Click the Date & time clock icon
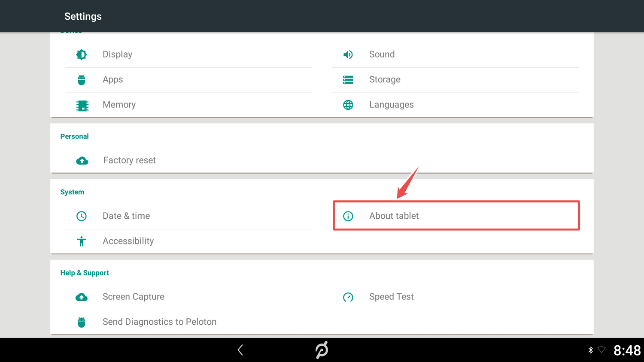Screen dimensions: 644x362 (x=82, y=216)
